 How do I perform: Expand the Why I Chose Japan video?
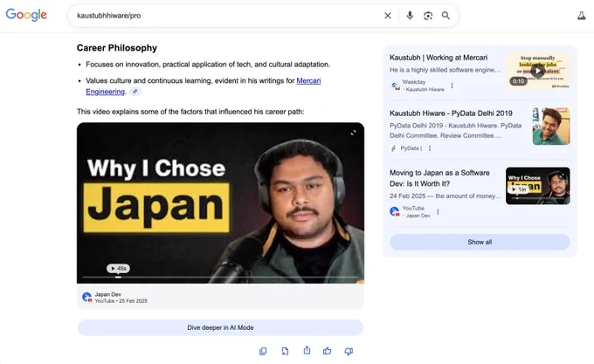point(353,133)
